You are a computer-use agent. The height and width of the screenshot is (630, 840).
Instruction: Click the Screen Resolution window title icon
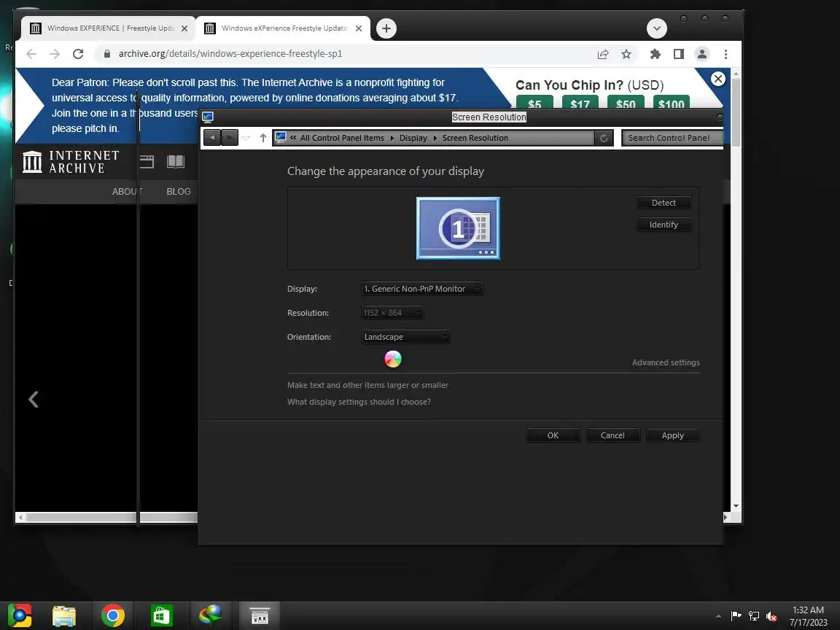[x=208, y=117]
